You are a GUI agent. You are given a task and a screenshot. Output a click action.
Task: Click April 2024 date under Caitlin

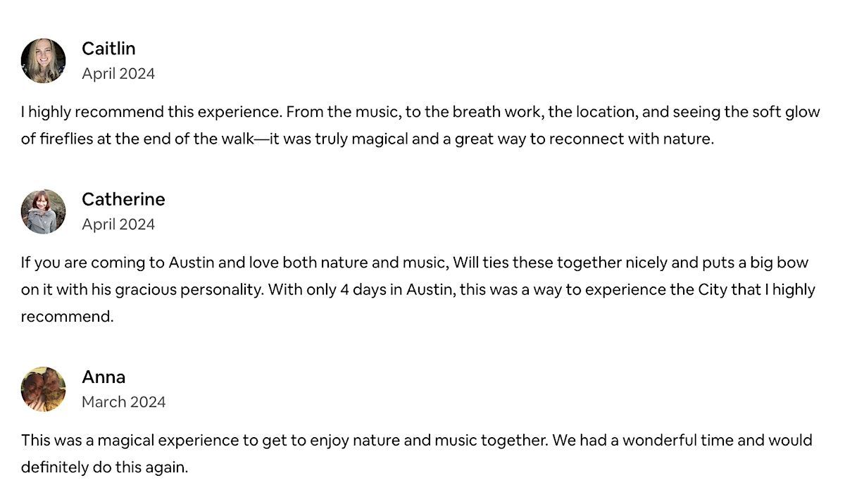pos(118,74)
